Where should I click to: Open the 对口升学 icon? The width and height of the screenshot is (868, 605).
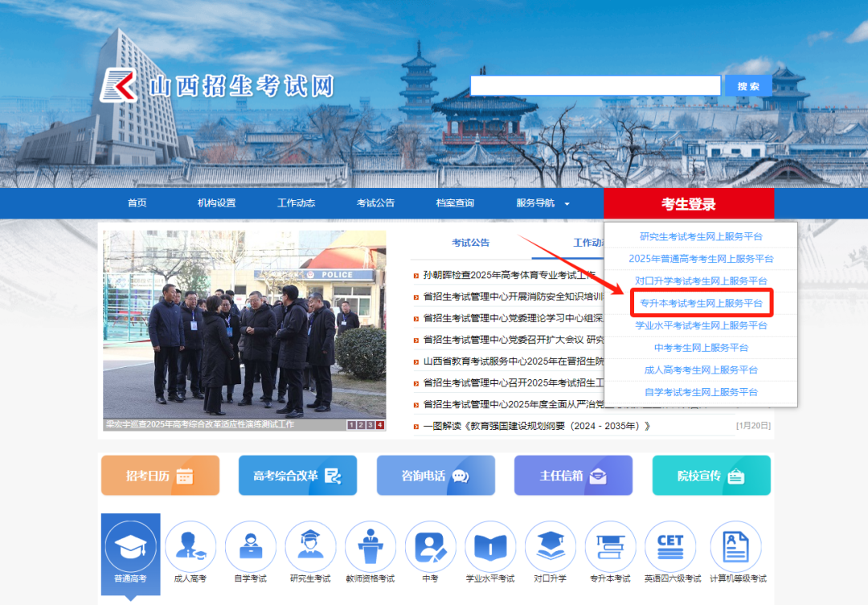point(551,545)
